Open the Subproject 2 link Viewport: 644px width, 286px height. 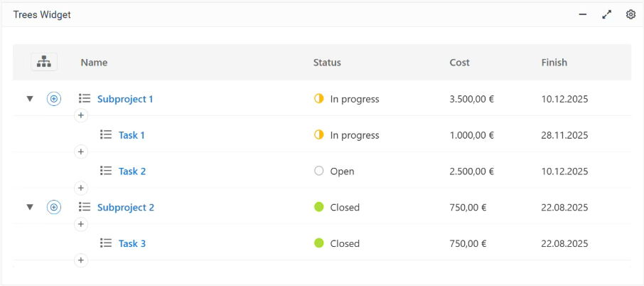[125, 207]
